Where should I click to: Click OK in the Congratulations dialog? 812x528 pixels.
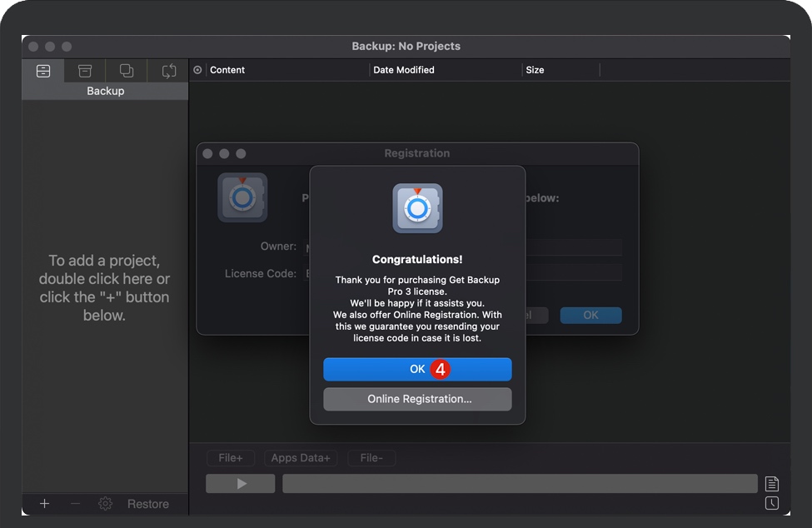tap(417, 369)
